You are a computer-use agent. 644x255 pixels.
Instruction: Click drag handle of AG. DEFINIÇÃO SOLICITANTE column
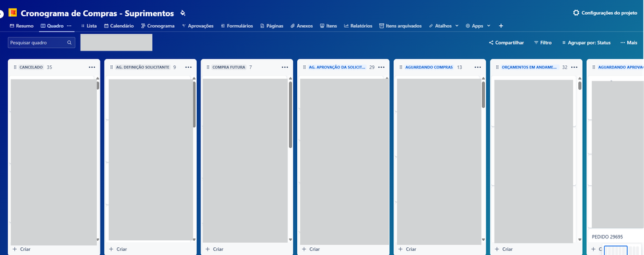tap(112, 67)
